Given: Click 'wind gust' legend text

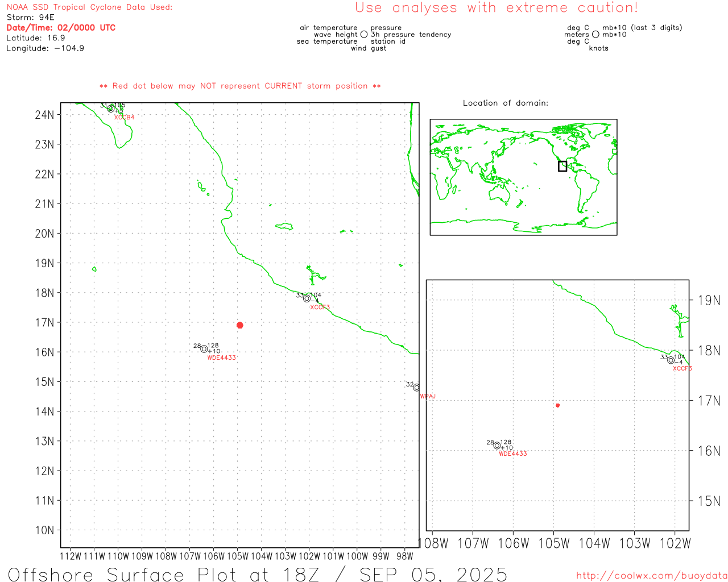Looking at the screenshot, I should coord(369,48).
